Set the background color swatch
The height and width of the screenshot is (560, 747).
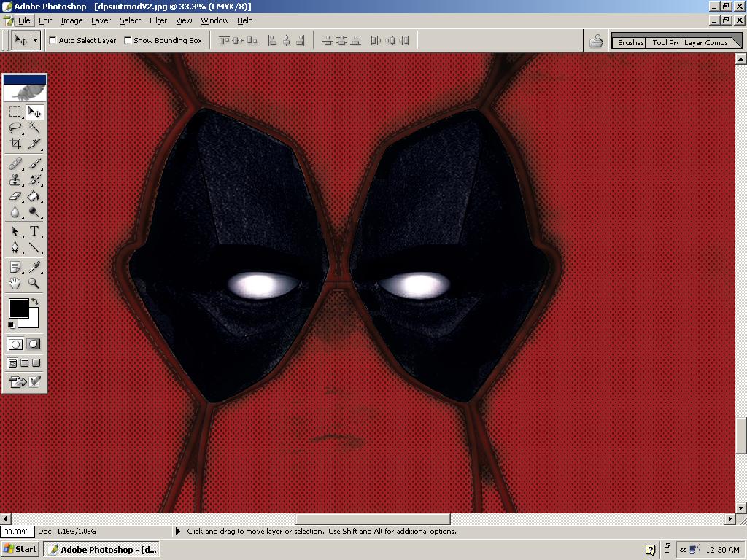pyautogui.click(x=32, y=320)
